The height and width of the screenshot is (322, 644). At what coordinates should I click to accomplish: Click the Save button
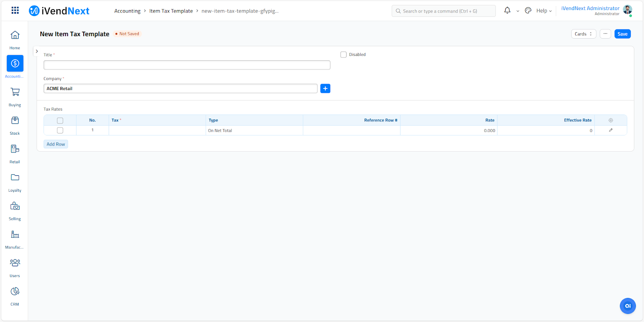622,34
